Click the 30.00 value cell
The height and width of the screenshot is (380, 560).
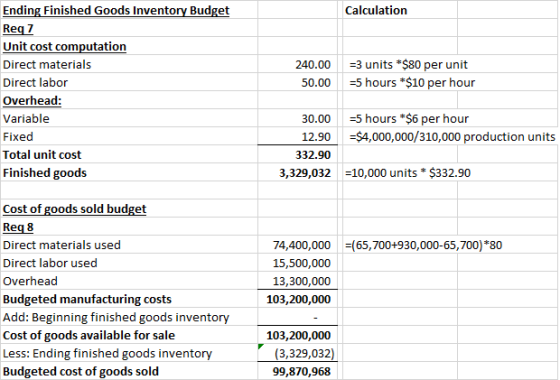[x=298, y=118]
